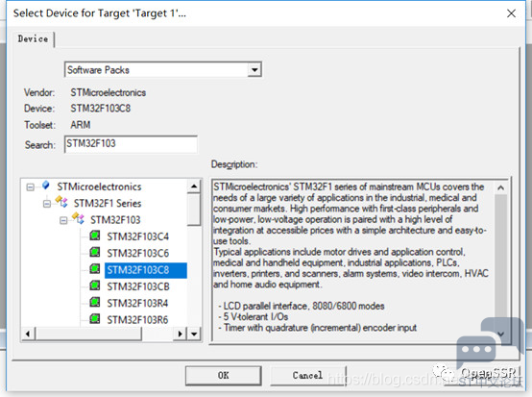The height and width of the screenshot is (397, 532).
Task: Select STM32F103R4 in the device tree
Action: 137,303
